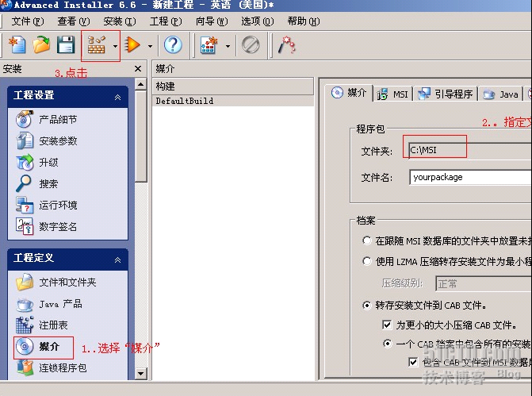Click the New Build toolbar icon
532x396 pixels.
click(x=209, y=44)
